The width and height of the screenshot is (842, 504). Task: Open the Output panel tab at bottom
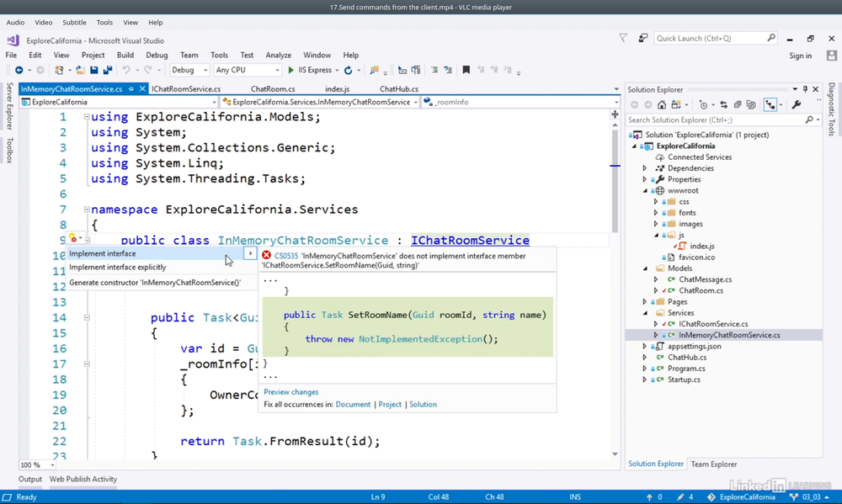pos(30,480)
